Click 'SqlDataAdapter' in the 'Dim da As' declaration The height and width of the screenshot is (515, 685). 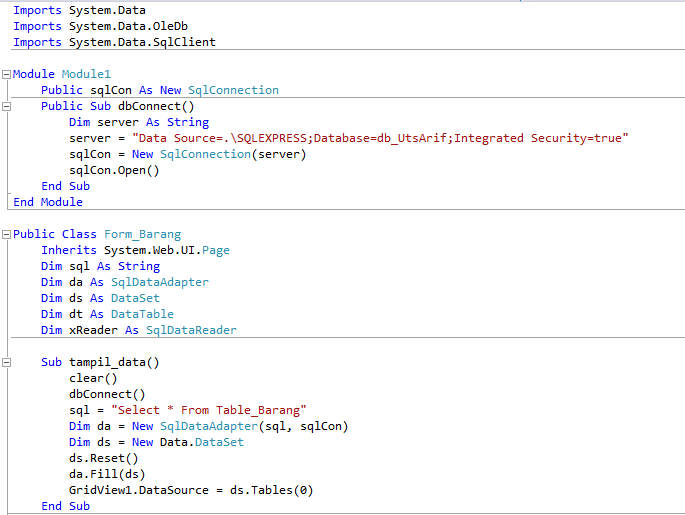click(x=160, y=283)
